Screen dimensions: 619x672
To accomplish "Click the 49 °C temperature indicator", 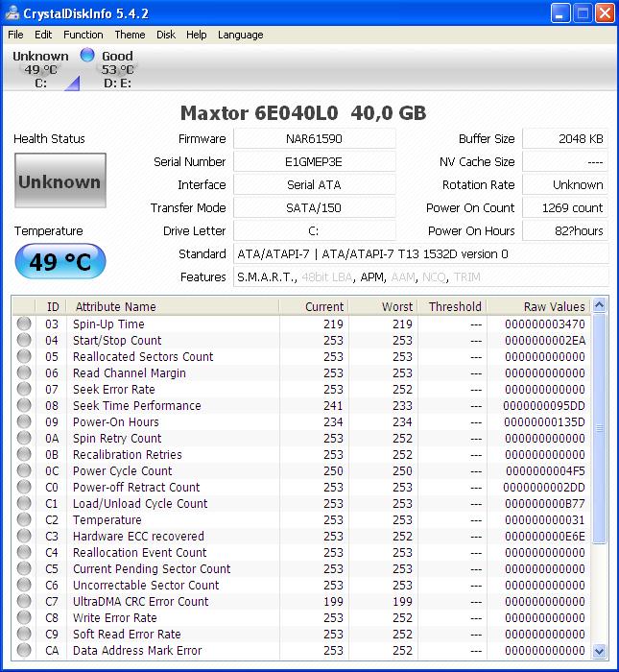I will click(x=60, y=261).
